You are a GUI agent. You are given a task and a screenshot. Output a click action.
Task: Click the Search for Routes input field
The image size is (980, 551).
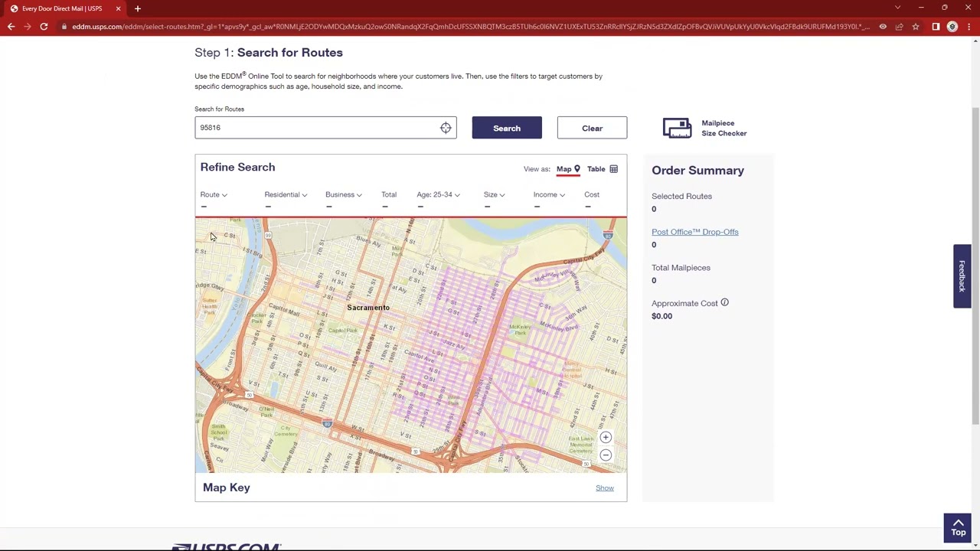tap(325, 128)
